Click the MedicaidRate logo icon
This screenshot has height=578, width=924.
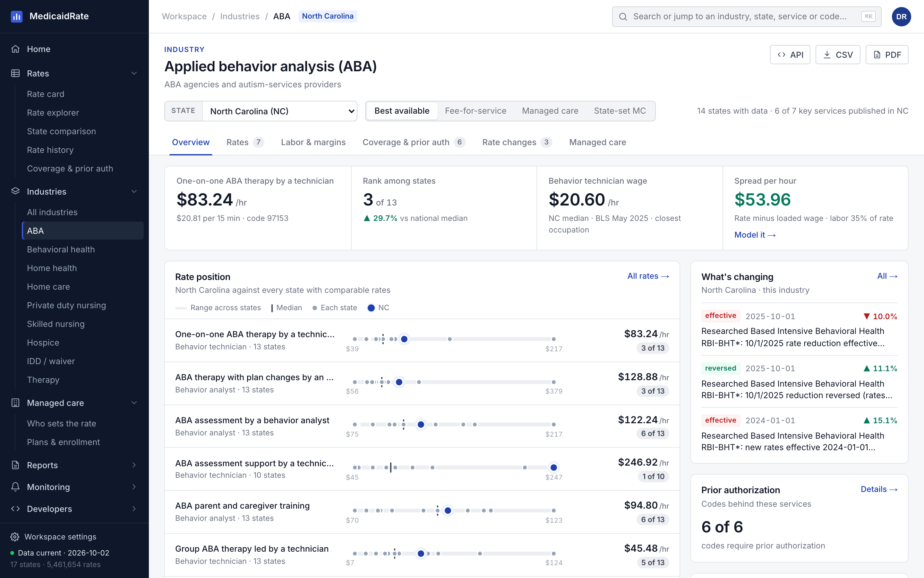pyautogui.click(x=16, y=16)
